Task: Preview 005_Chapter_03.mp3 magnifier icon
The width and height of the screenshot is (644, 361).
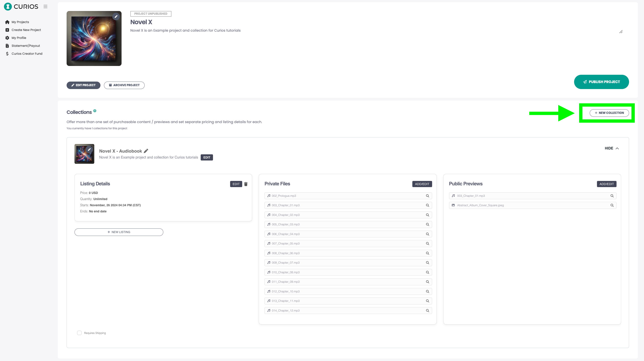Action: 428,224
